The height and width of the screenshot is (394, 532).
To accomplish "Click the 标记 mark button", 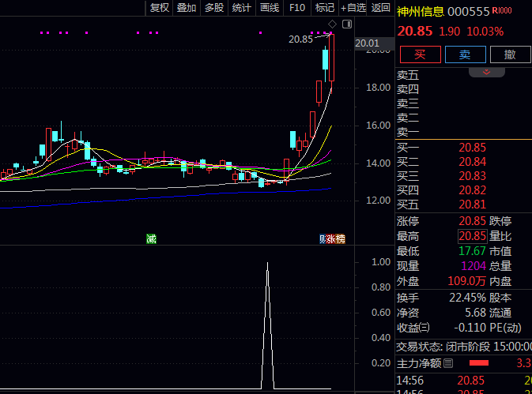I will point(325,8).
